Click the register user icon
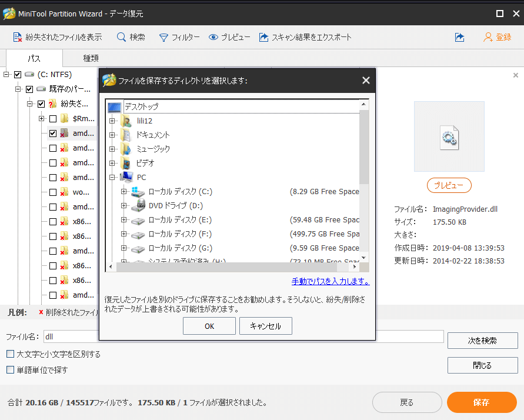 pyautogui.click(x=488, y=37)
